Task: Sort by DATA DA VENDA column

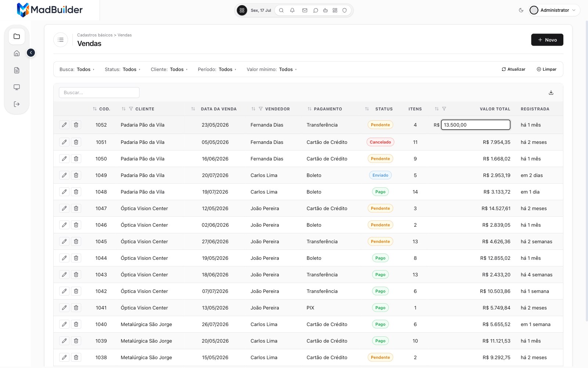Action: click(193, 109)
